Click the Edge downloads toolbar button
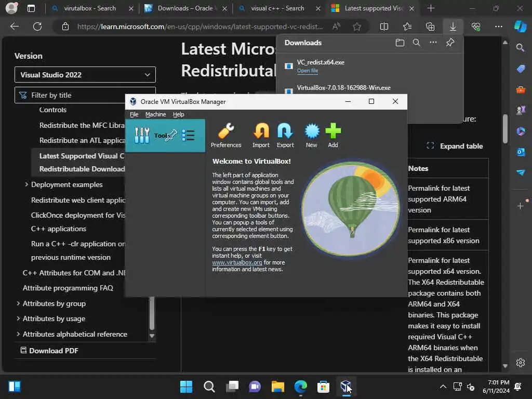The width and height of the screenshot is (532, 399). (453, 26)
